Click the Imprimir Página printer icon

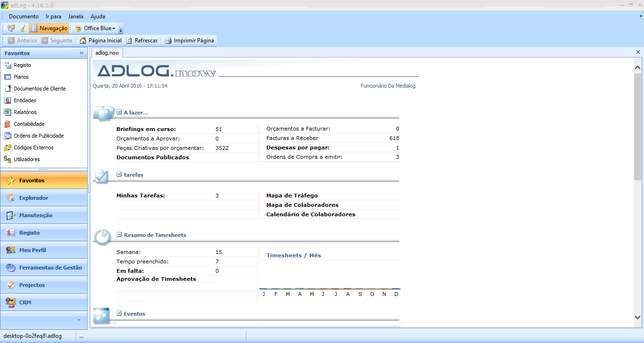pyautogui.click(x=168, y=41)
